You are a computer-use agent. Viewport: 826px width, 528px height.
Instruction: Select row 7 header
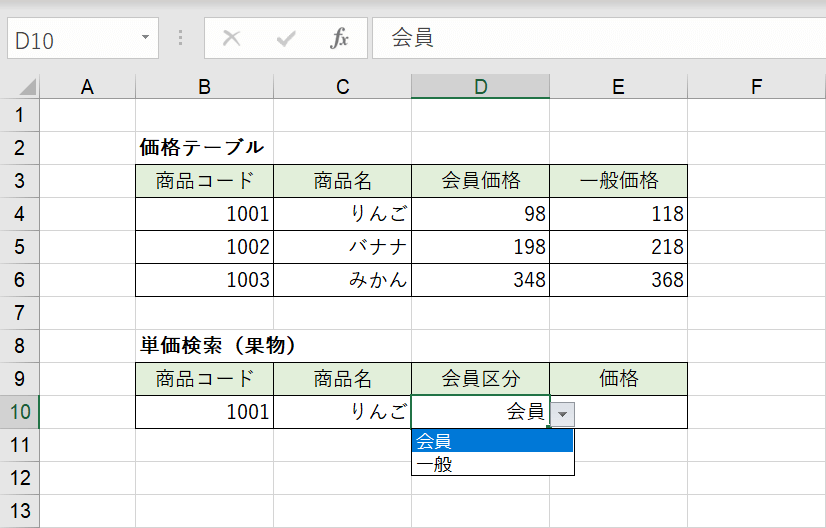pos(19,313)
